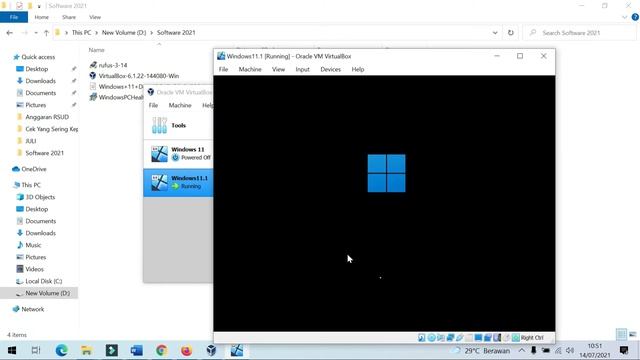The image size is (640, 360).
Task: Open Firefox from the taskbar
Action: click(x=187, y=351)
